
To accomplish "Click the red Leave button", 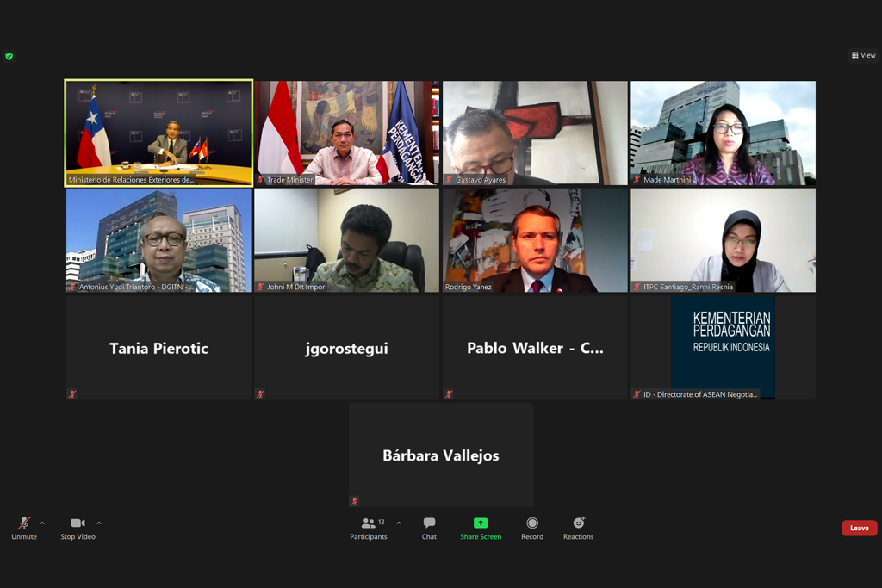I will click(x=859, y=528).
